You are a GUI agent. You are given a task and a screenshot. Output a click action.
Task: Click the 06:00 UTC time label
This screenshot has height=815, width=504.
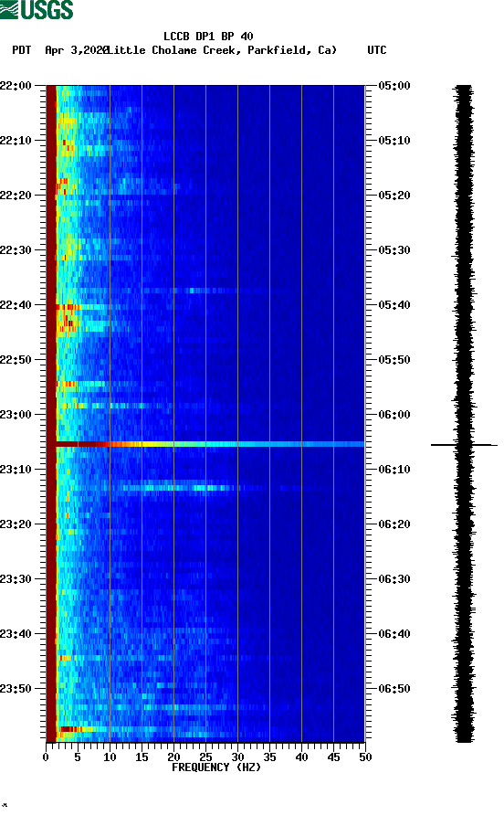click(394, 415)
